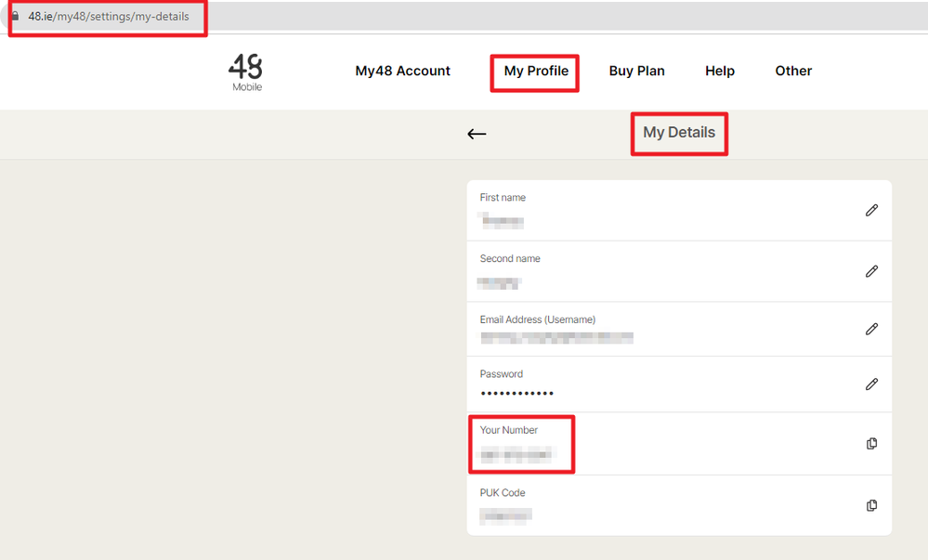Screen dimensions: 928x560
Task: Click the pencil icon beside Email Address
Action: [870, 329]
